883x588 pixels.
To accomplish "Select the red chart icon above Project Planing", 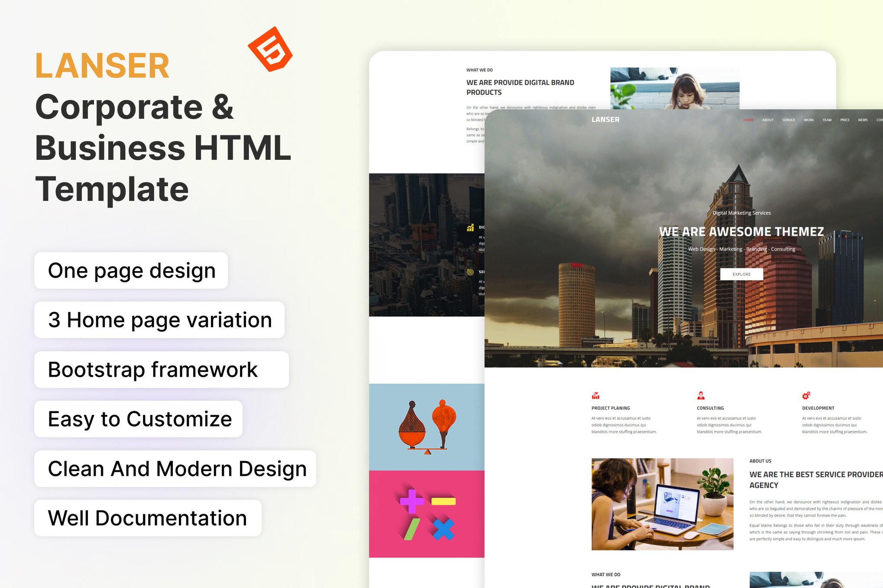I will tap(595, 395).
